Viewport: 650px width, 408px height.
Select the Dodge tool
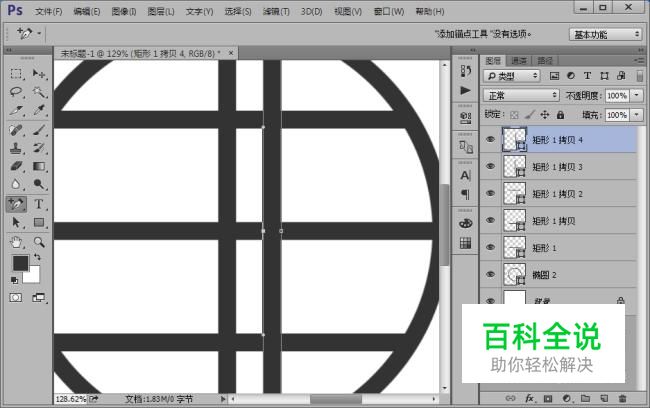pos(39,184)
